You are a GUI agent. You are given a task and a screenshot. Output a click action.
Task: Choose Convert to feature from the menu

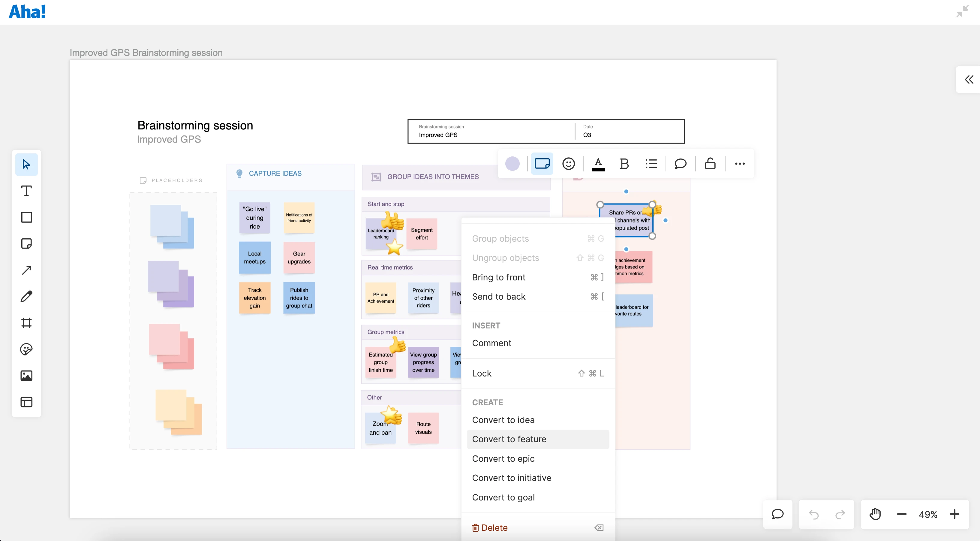point(510,439)
